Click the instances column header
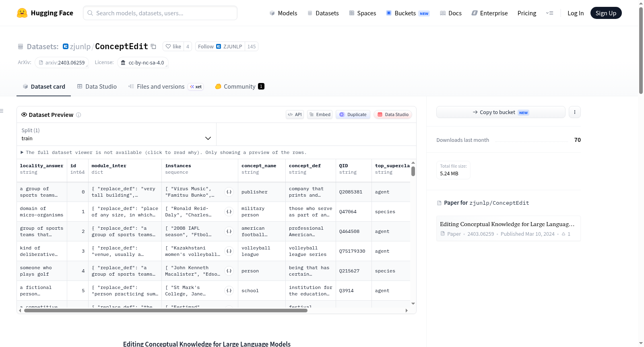This screenshot has height=347, width=644. point(200,169)
